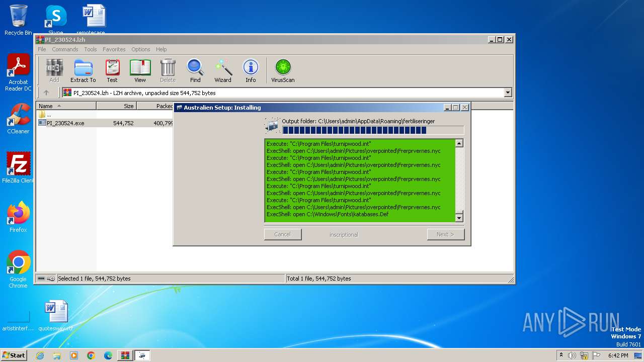Open quotesway.rtf document icon
This screenshot has width=644, height=362.
tap(56, 316)
